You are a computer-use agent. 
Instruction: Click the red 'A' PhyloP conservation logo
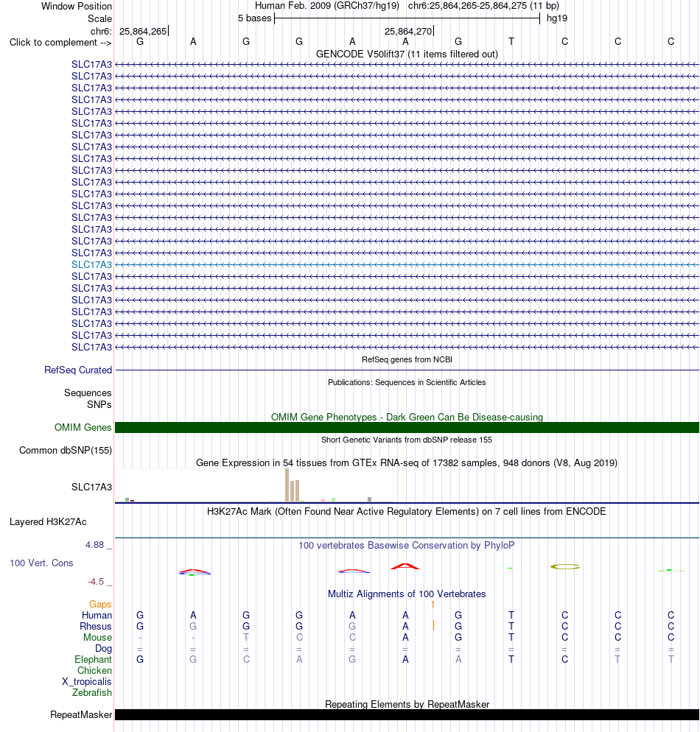click(x=405, y=566)
